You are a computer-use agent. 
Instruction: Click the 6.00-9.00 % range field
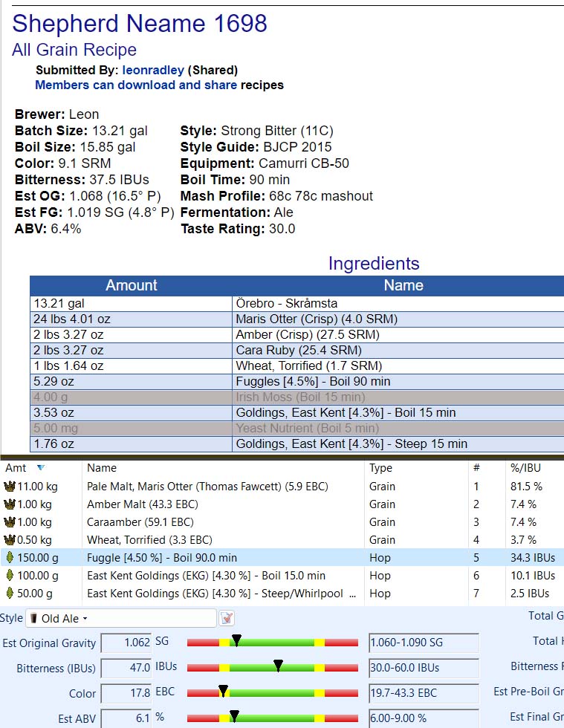424,718
